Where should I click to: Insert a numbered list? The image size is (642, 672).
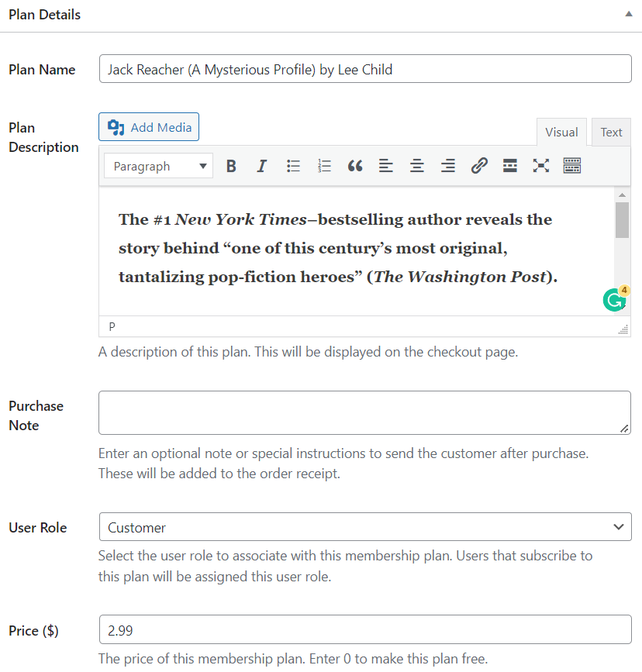coord(324,166)
